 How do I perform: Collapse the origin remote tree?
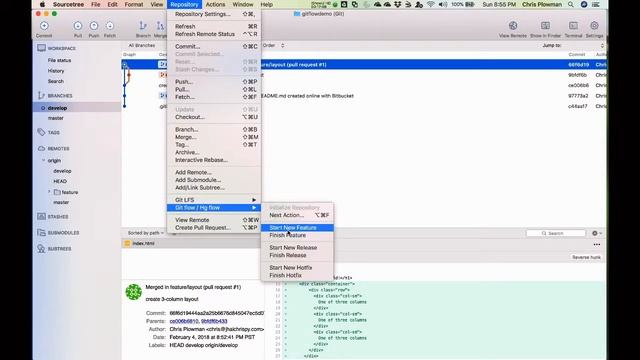pyautogui.click(x=44, y=160)
